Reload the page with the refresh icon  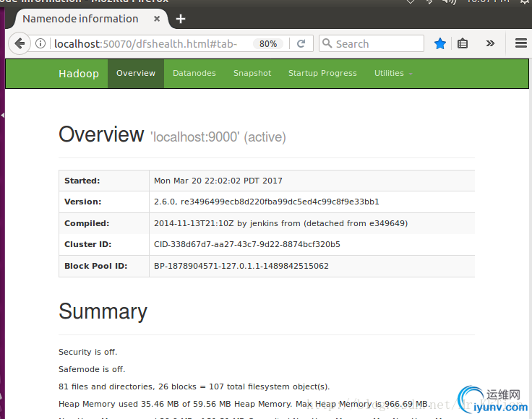[301, 43]
